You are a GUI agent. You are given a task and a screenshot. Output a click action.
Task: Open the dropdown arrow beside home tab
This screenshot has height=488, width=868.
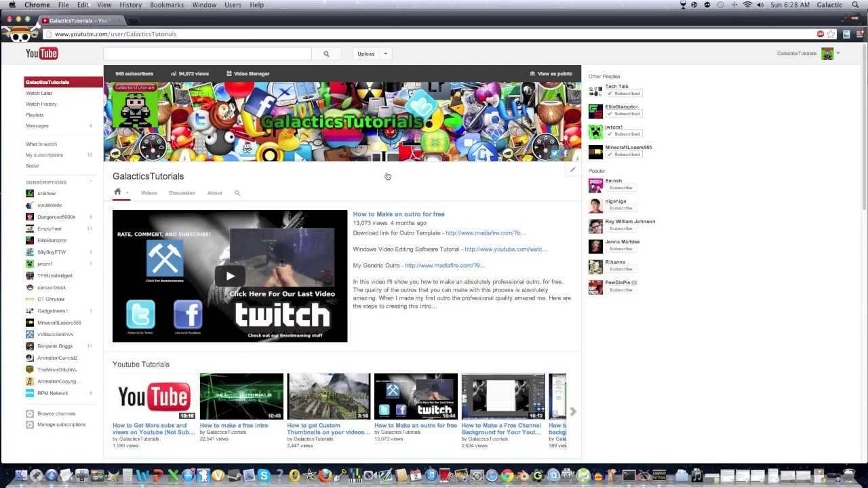[x=127, y=193]
